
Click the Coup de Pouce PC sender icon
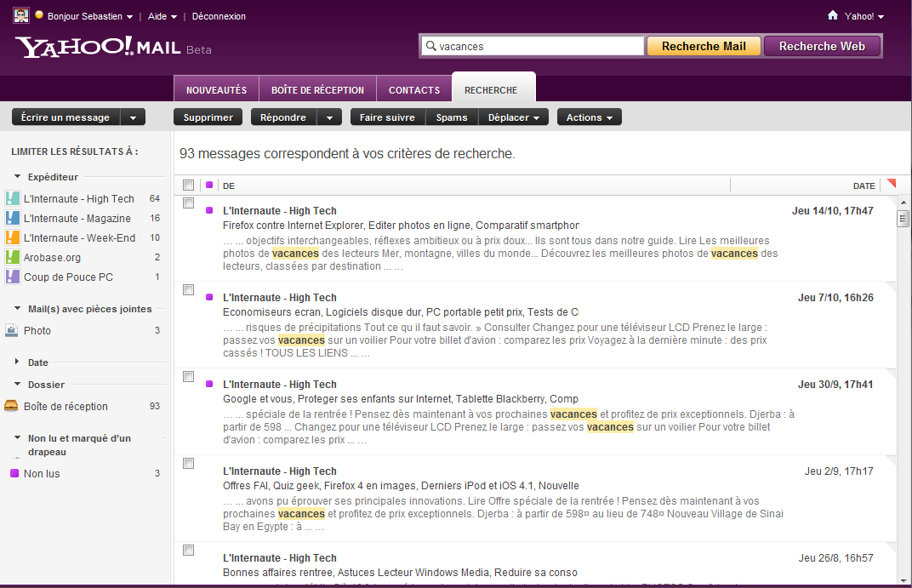coord(12,277)
